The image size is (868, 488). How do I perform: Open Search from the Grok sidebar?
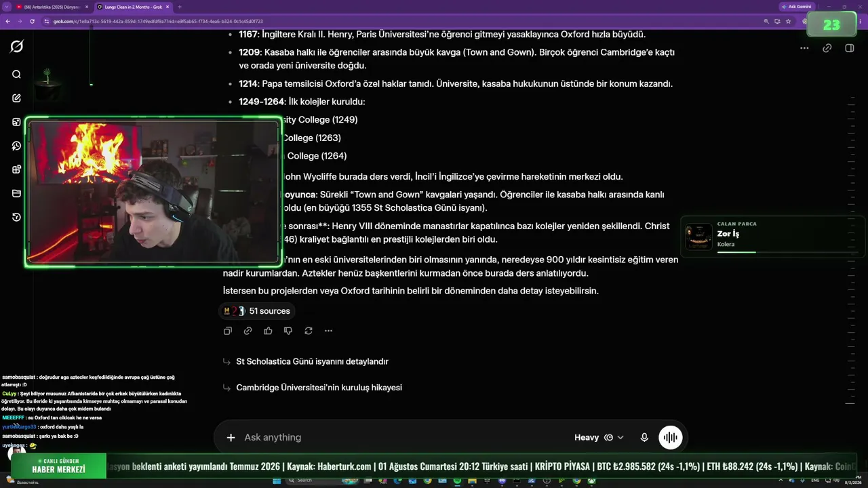[x=17, y=75]
